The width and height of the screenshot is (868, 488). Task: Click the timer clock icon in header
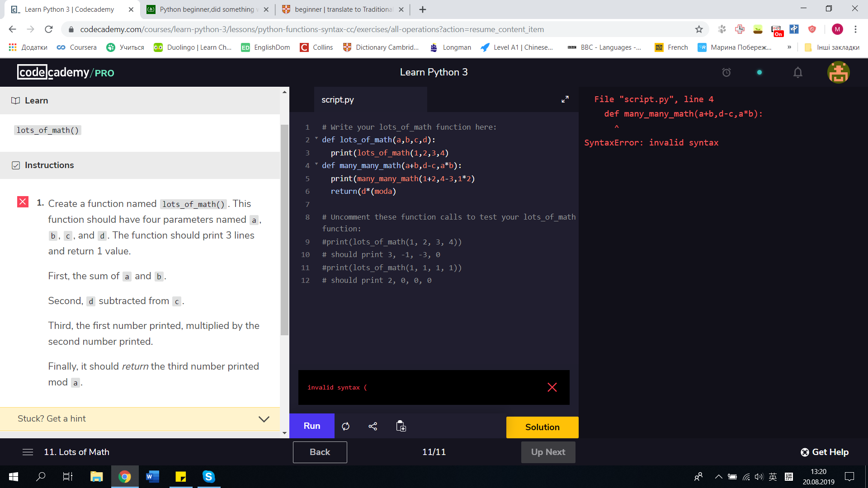point(726,73)
